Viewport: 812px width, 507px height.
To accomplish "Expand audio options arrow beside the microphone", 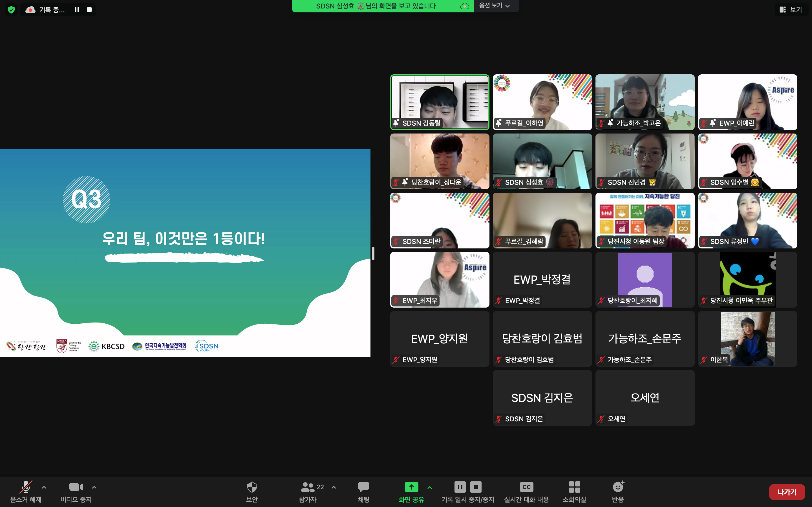I will [x=44, y=487].
